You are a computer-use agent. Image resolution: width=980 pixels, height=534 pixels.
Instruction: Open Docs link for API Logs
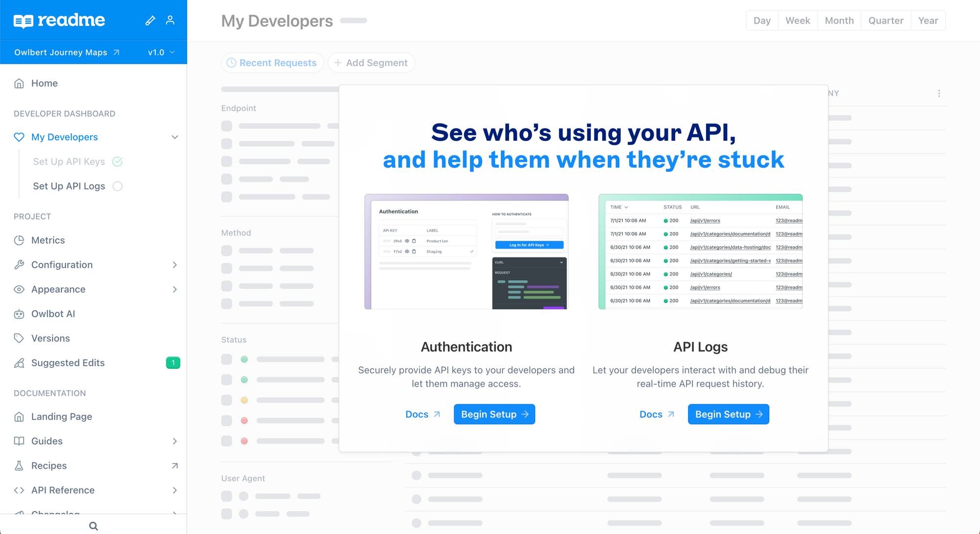[652, 414]
